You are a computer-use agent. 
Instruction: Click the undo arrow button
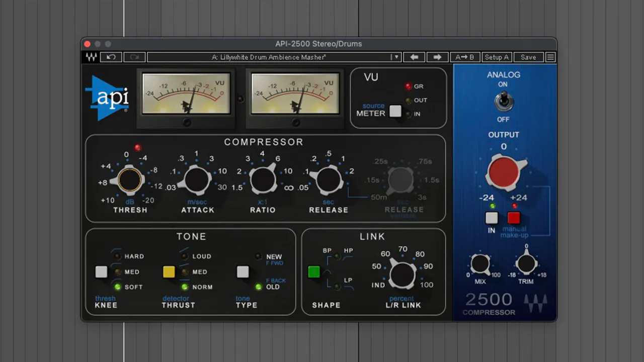tap(111, 57)
